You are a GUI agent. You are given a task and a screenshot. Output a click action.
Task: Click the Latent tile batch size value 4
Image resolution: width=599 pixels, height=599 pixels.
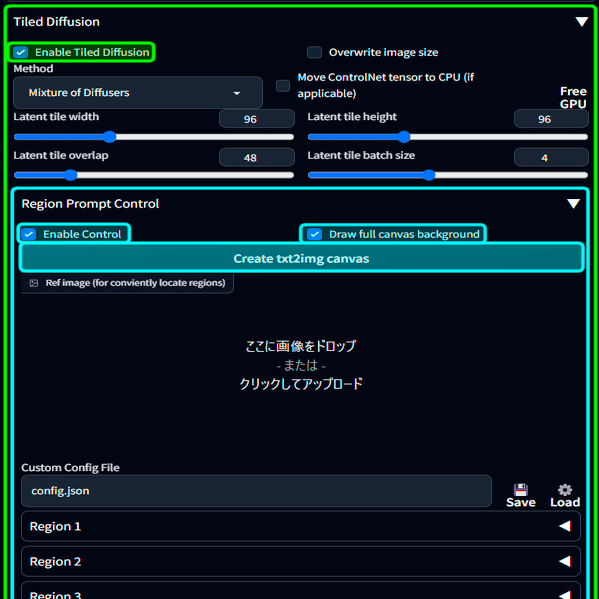click(x=551, y=157)
